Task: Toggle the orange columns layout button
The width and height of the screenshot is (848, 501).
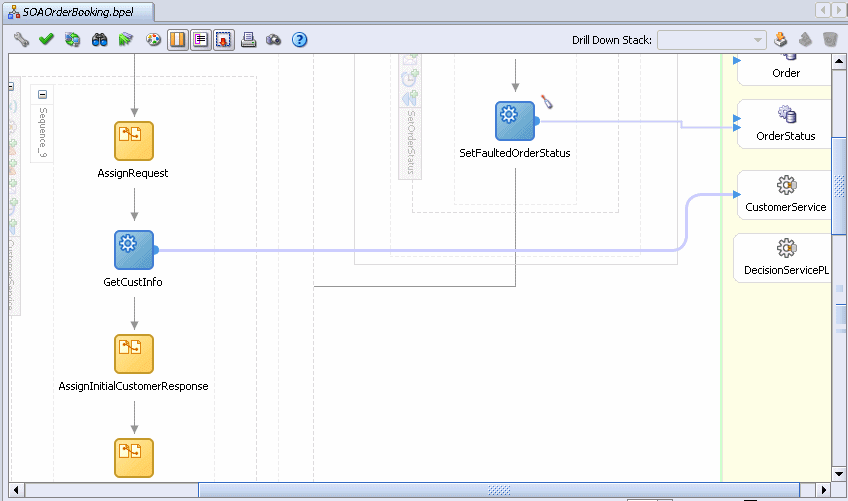Action: click(x=177, y=39)
